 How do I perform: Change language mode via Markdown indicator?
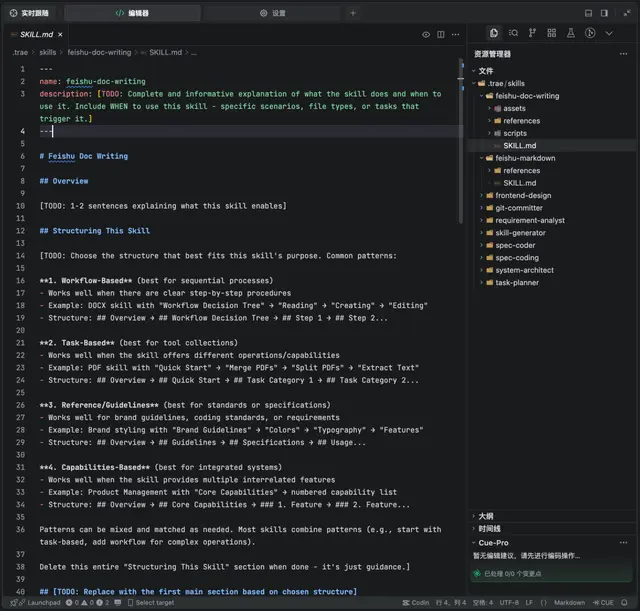(x=569, y=603)
